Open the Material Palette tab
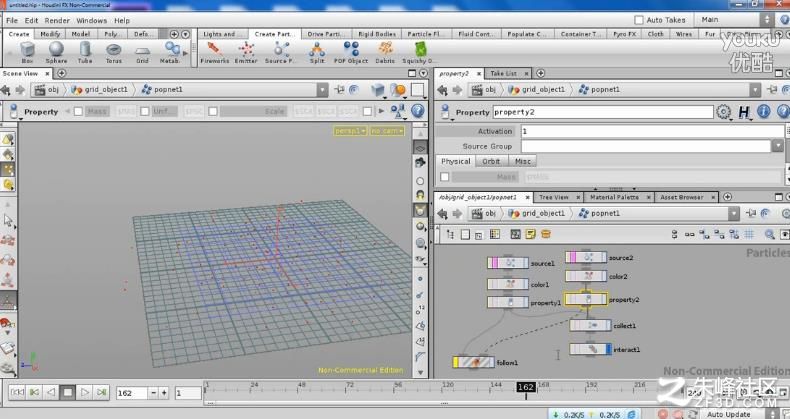 (x=614, y=197)
